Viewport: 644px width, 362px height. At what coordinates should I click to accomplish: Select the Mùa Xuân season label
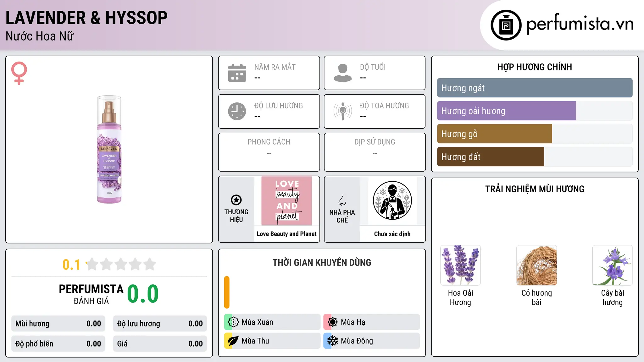click(257, 322)
